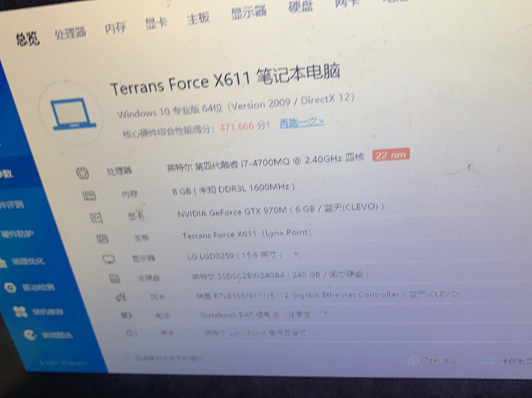Click the laptop computer icon beside Terrans Force X611

74,114
